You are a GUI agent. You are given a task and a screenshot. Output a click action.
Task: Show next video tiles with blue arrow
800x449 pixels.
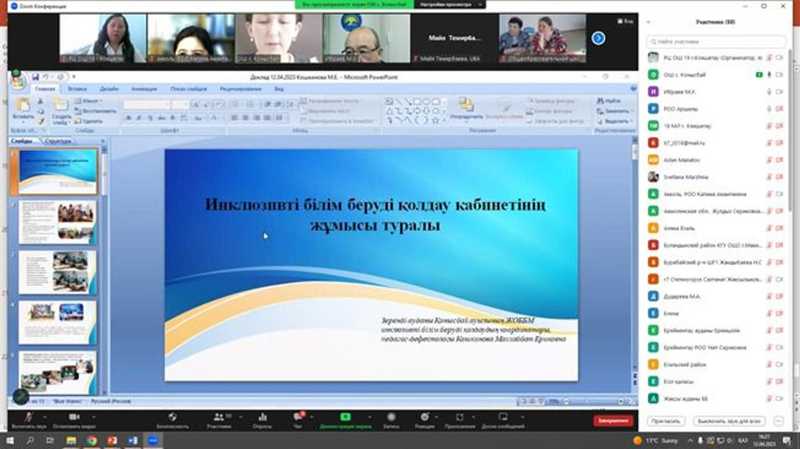pyautogui.click(x=598, y=38)
